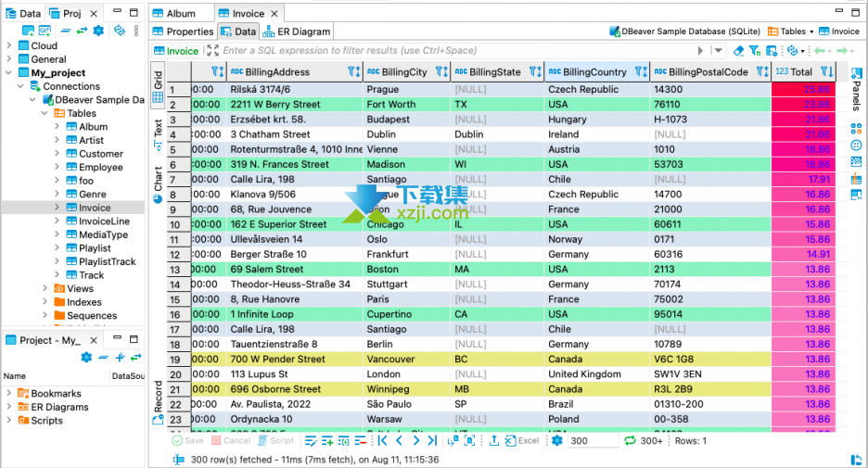
Task: Click the green refresh icon next to 300+
Action: (630, 441)
